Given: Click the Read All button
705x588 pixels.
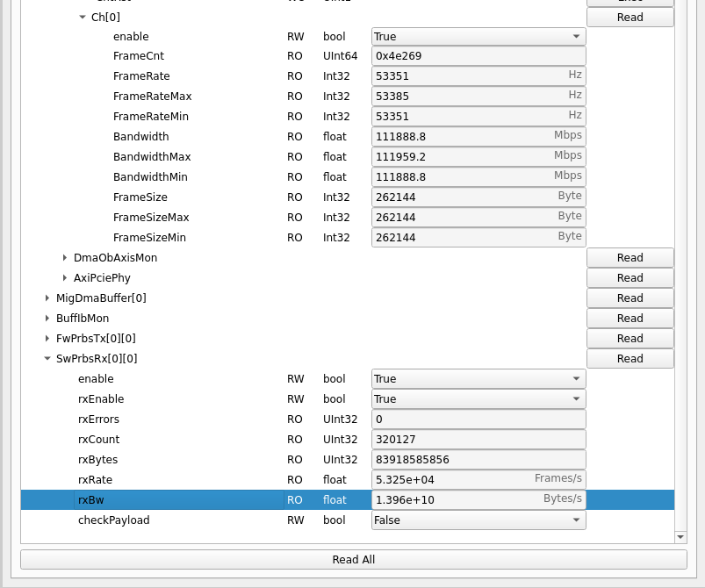Looking at the screenshot, I should point(353,560).
